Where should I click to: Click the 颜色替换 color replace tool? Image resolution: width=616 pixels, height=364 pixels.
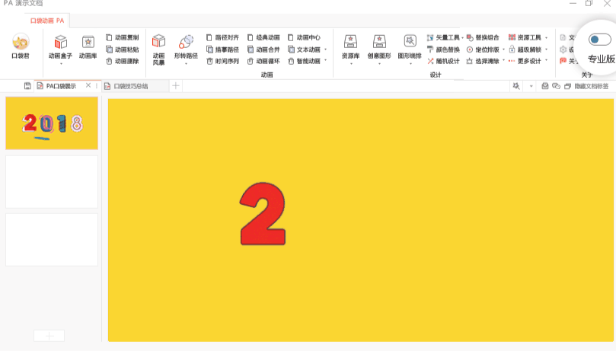tap(443, 49)
